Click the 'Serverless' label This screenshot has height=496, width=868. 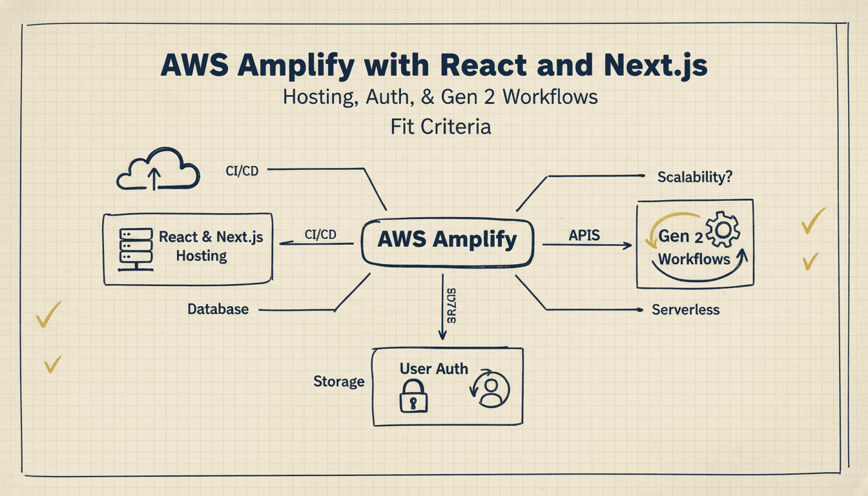pyautogui.click(x=685, y=309)
